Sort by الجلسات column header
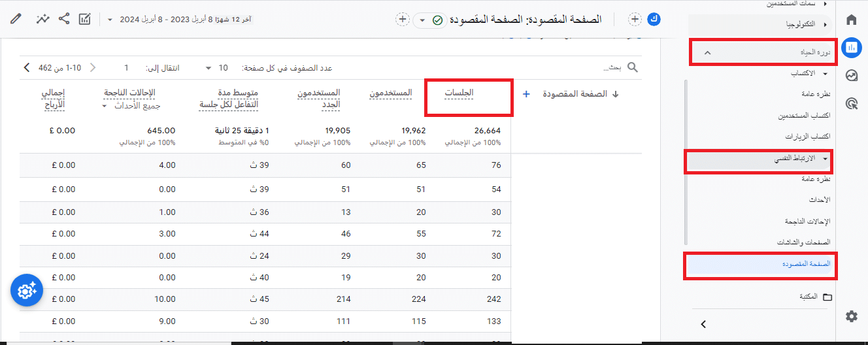This screenshot has height=345, width=868. point(459,93)
